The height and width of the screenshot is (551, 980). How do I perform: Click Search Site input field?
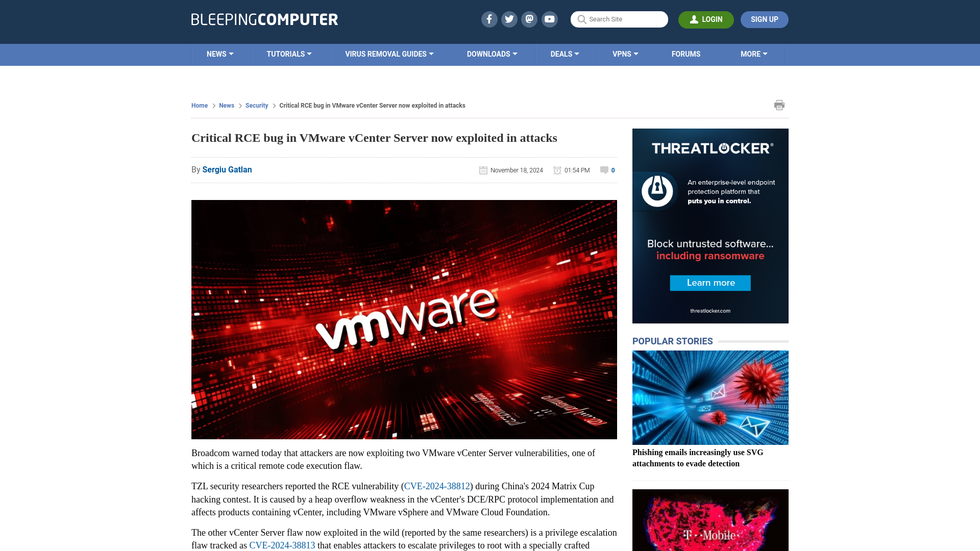[619, 19]
